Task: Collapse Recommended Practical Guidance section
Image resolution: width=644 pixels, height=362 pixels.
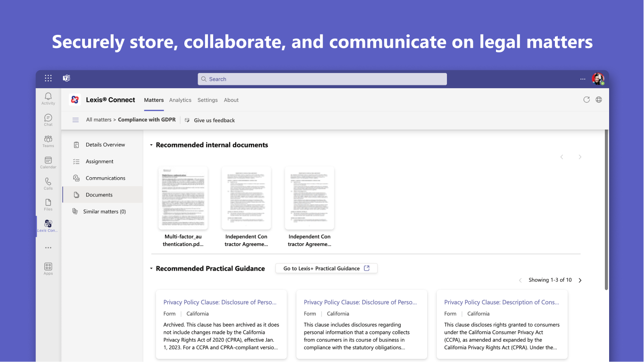Action: coord(151,269)
